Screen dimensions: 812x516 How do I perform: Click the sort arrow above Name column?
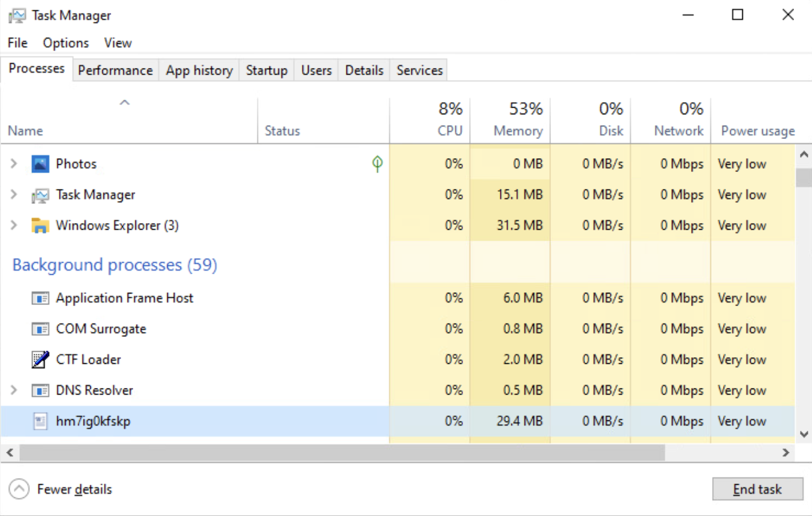(125, 103)
